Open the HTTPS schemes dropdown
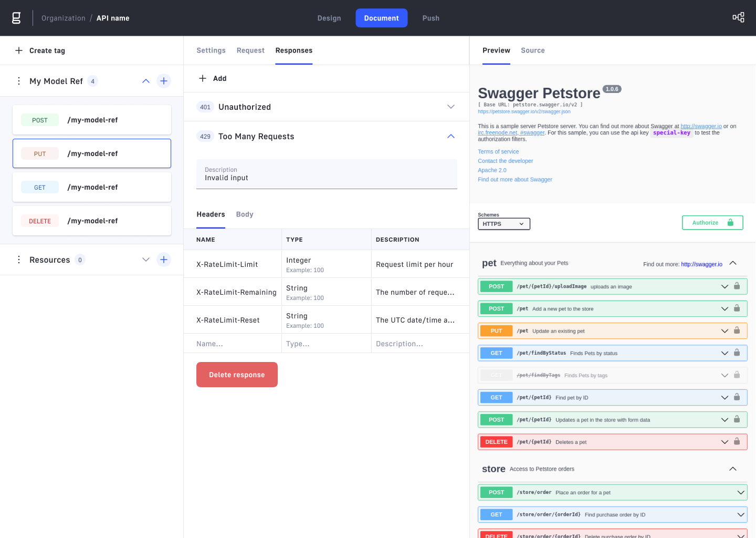The width and height of the screenshot is (756, 538). pyautogui.click(x=503, y=224)
